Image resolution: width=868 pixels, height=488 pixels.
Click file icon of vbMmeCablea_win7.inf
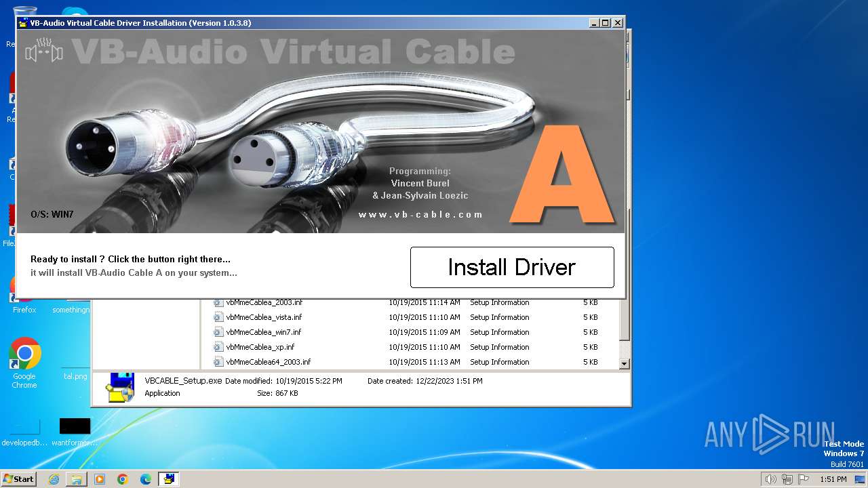[x=218, y=332]
